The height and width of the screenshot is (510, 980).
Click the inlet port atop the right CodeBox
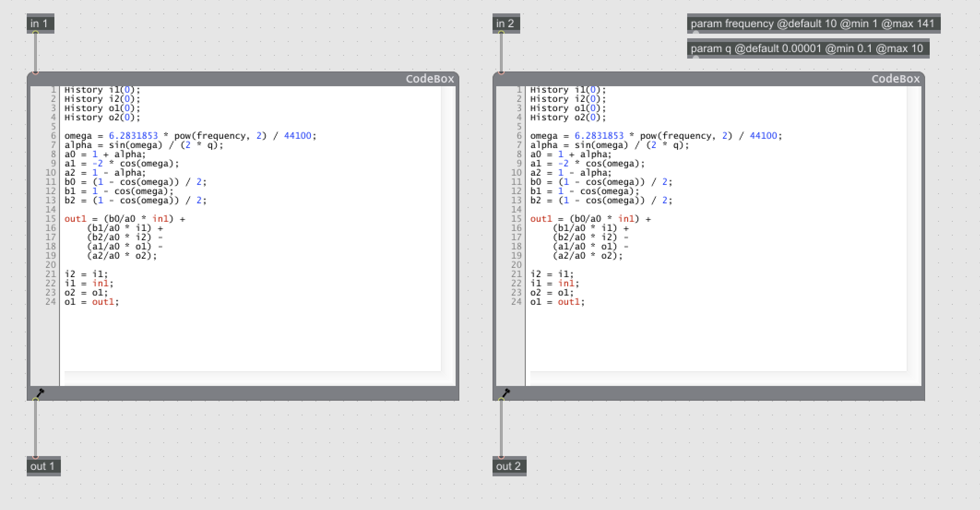click(x=501, y=73)
